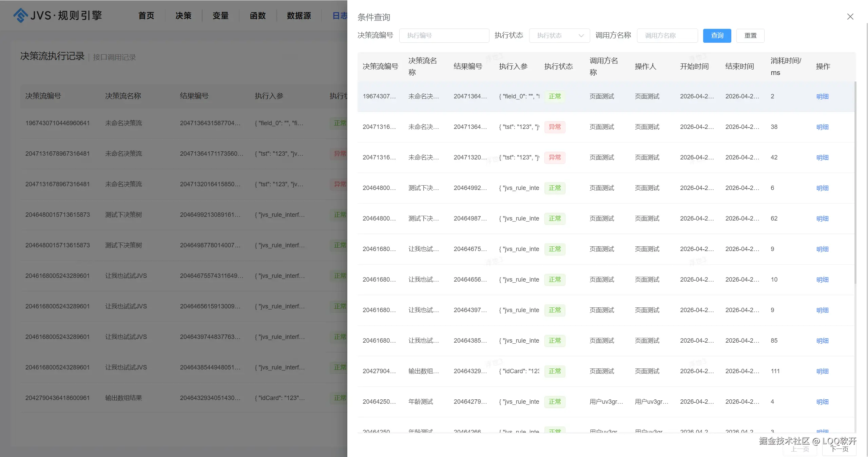Click the JVS 规则引擎 logo icon
This screenshot has width=868, height=457.
pos(20,15)
